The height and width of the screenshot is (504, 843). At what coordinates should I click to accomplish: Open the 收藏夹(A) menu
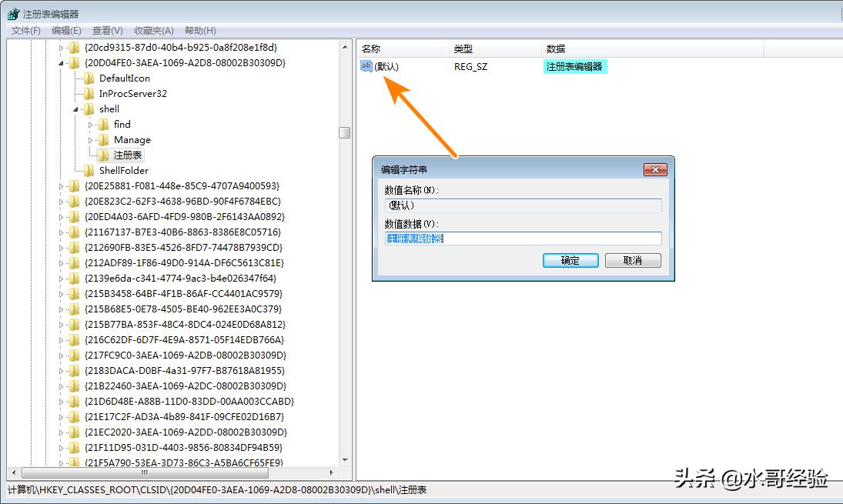[x=152, y=30]
